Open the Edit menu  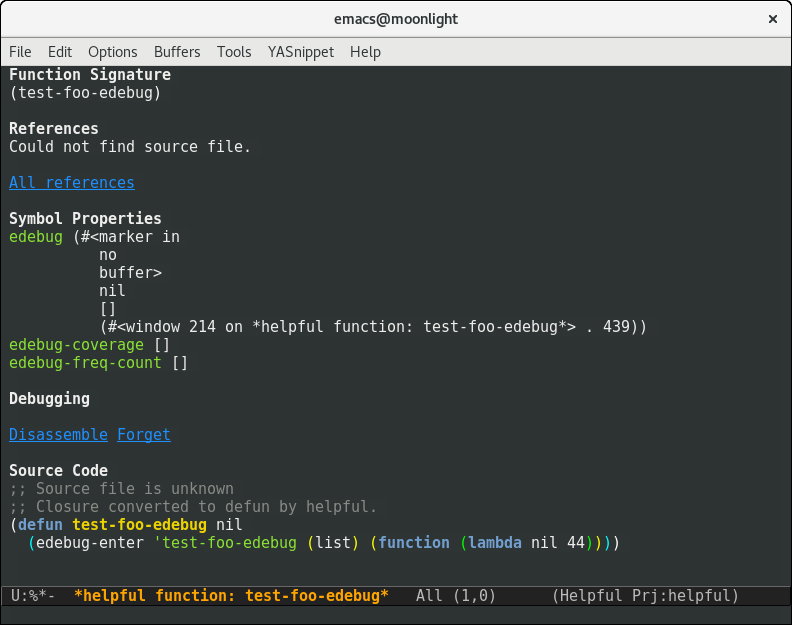coord(60,52)
